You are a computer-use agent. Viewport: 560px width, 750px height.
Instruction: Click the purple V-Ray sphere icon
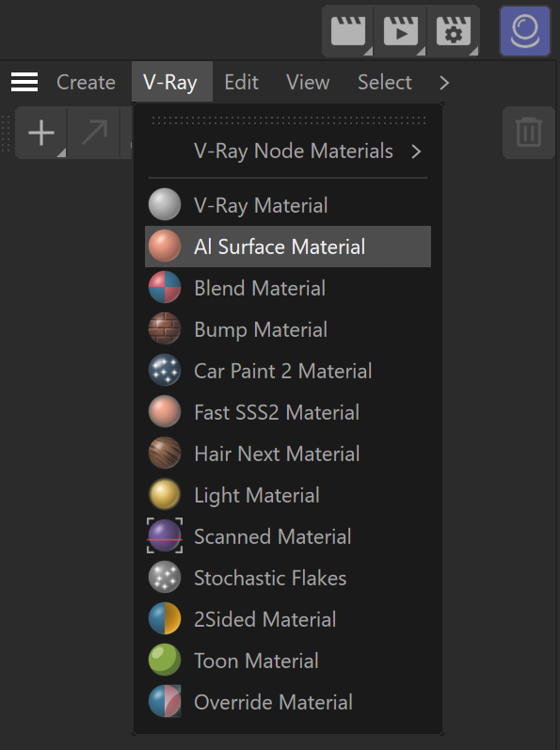[x=525, y=31]
